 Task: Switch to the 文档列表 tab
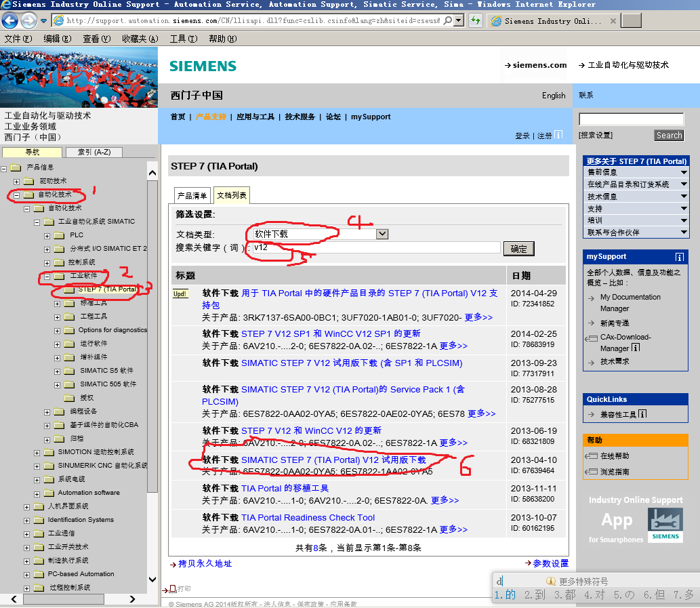pos(231,195)
